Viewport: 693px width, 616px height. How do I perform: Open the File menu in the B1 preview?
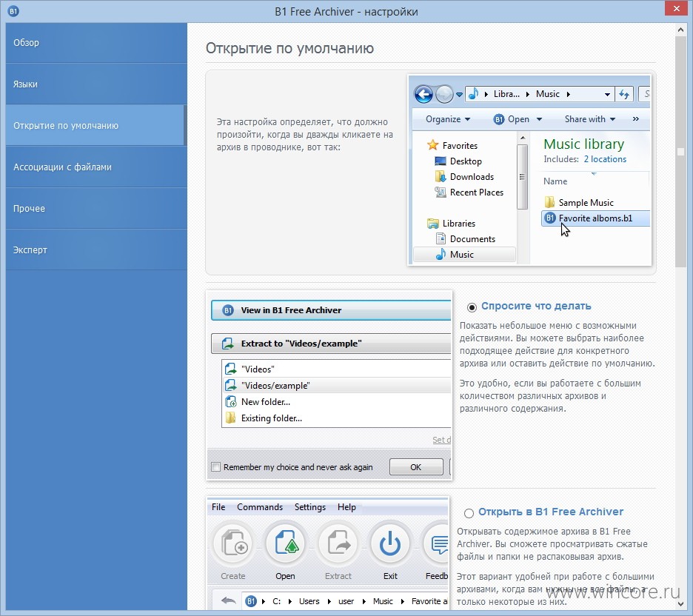218,507
